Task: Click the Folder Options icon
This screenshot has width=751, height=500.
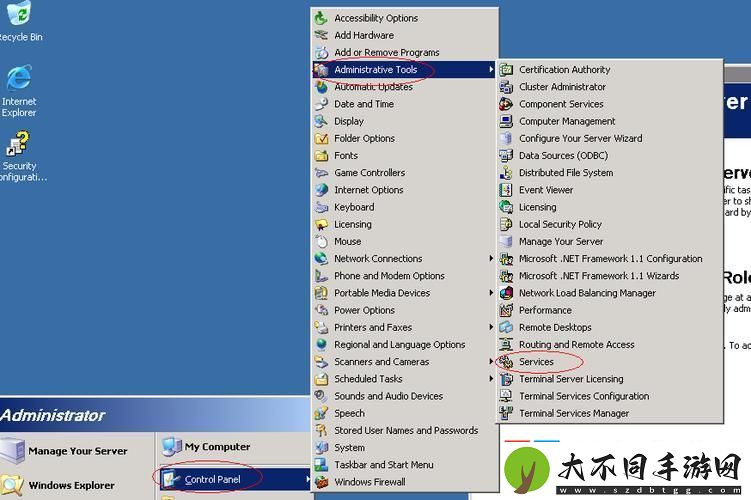Action: (x=321, y=138)
